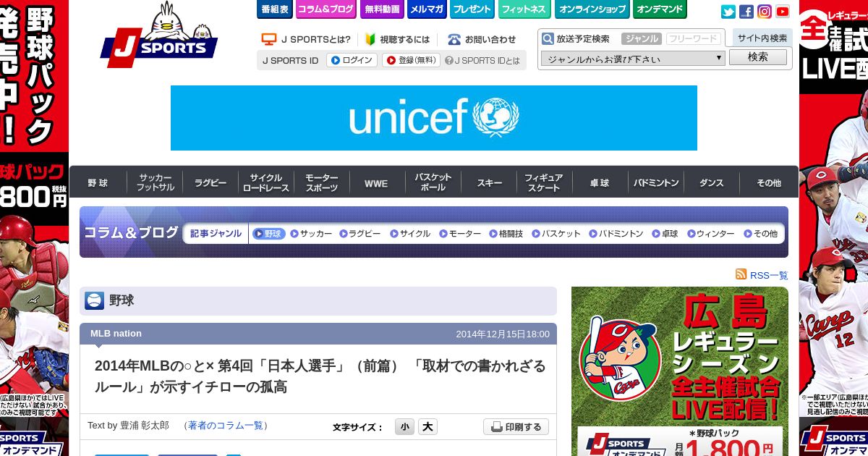
Task: Choose モーター article genre filter
Action: [x=460, y=234]
